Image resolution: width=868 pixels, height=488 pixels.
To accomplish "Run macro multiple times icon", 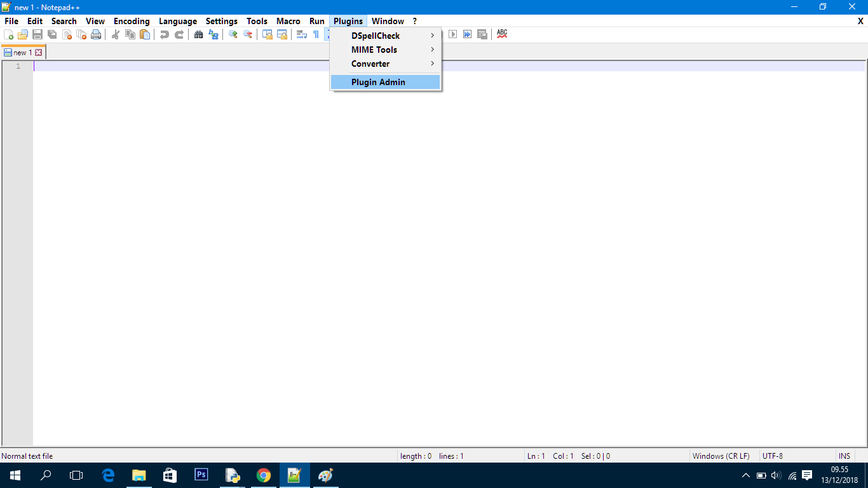I will (x=468, y=34).
